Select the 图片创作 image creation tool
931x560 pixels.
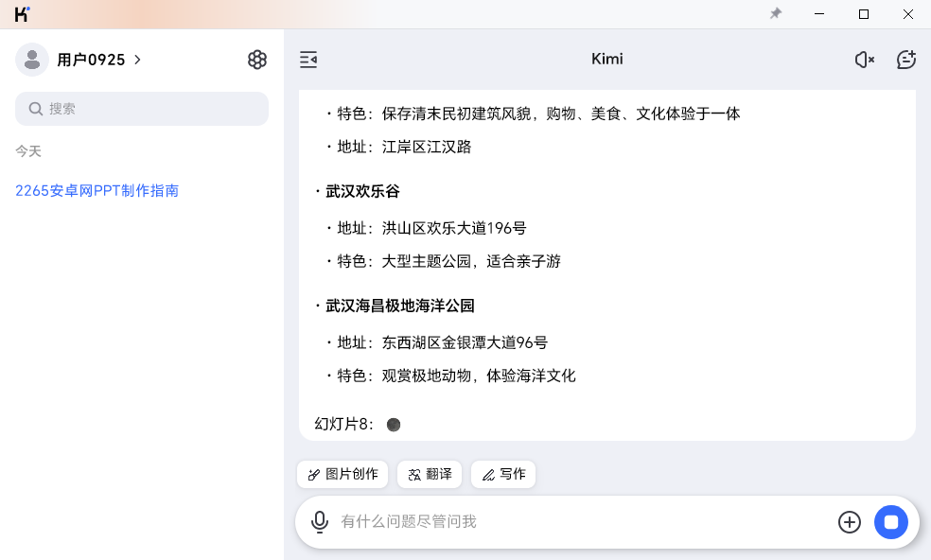pyautogui.click(x=342, y=474)
